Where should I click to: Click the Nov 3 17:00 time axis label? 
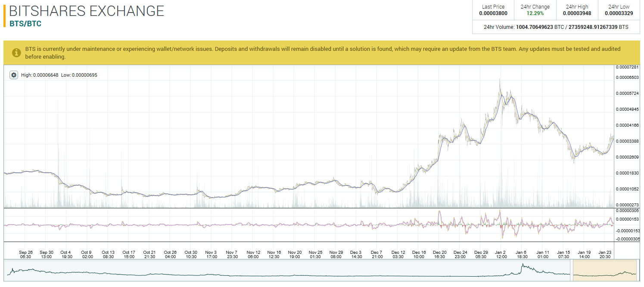point(212,254)
